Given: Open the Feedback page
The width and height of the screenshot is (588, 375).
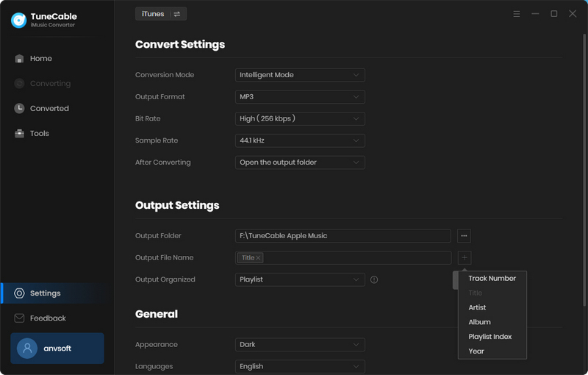Looking at the screenshot, I should [48, 318].
